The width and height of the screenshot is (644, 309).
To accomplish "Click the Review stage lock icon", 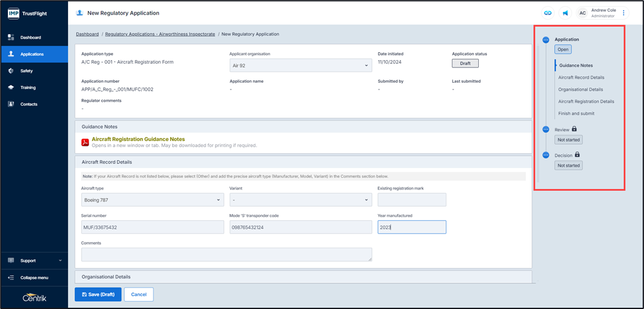I will click(x=575, y=129).
